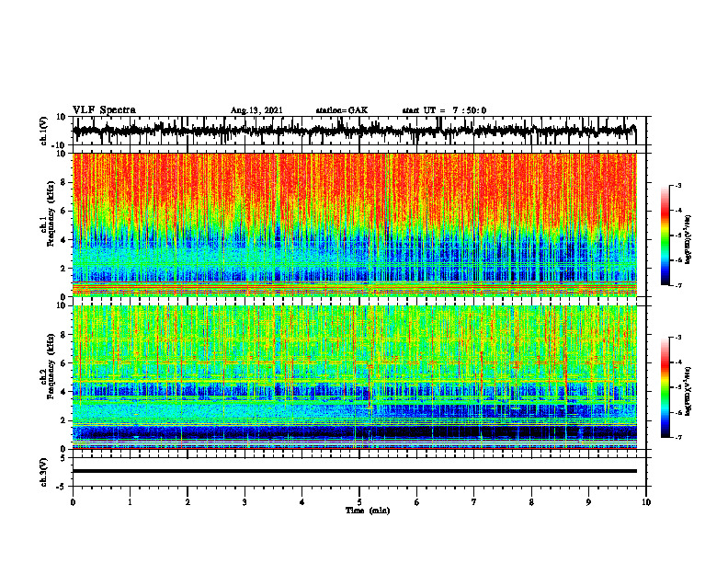Select the ch.2 "Frequency (kHz)" axis label
728x563 pixels.
pyautogui.click(x=51, y=366)
